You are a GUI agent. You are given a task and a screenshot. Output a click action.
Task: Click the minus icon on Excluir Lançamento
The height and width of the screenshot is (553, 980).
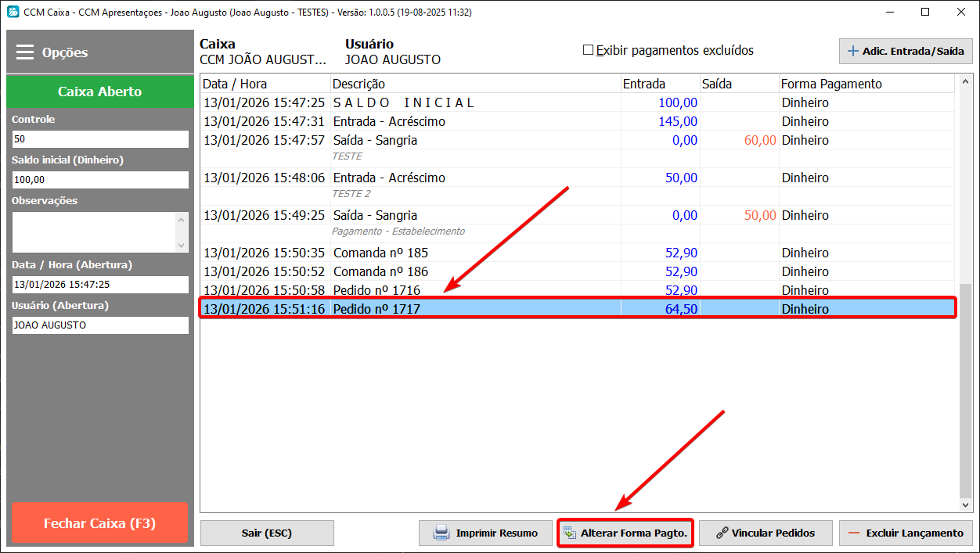pos(854,533)
